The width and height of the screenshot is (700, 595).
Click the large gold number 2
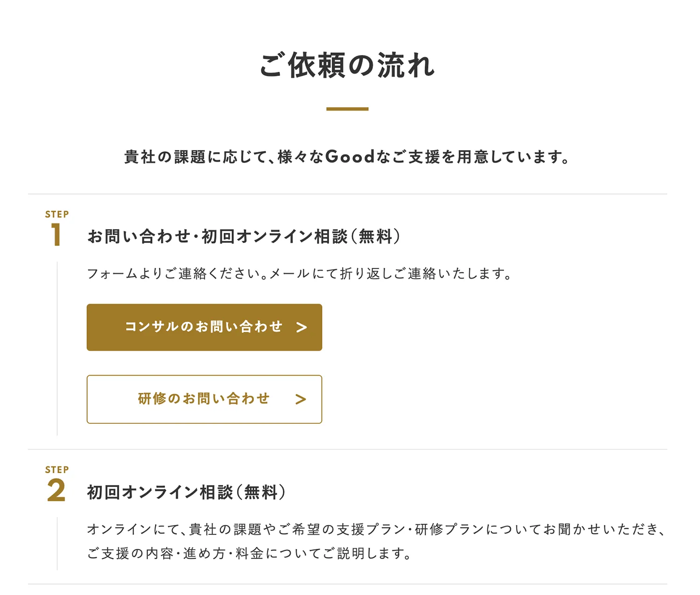coord(56,490)
